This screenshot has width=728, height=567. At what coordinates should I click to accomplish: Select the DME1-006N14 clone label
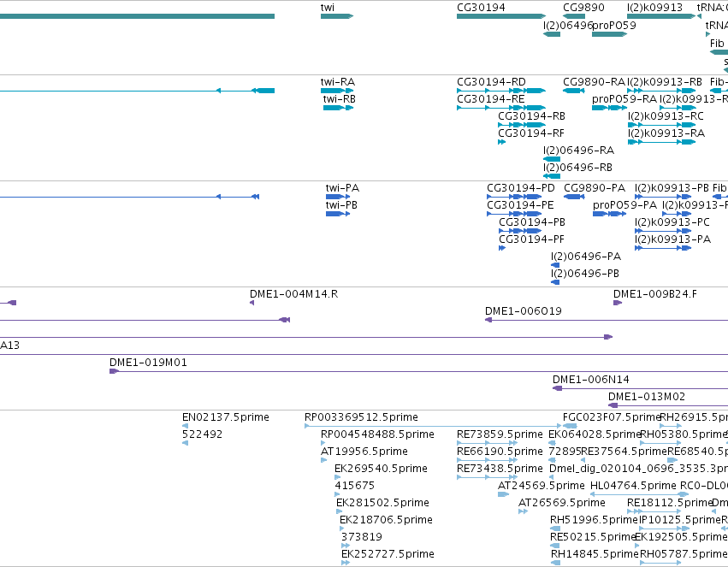tap(591, 380)
